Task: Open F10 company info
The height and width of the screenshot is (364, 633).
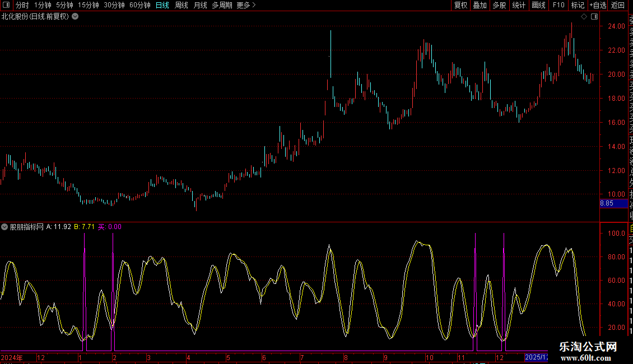Action: 558,5
